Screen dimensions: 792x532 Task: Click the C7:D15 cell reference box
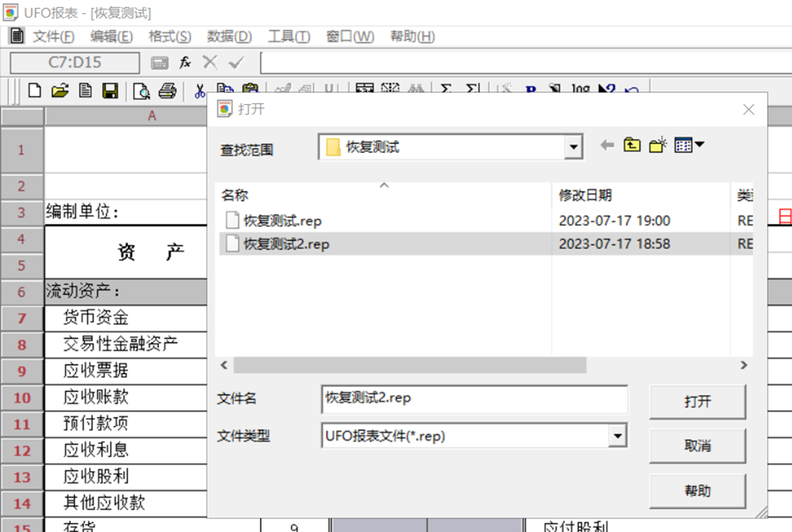coord(75,63)
